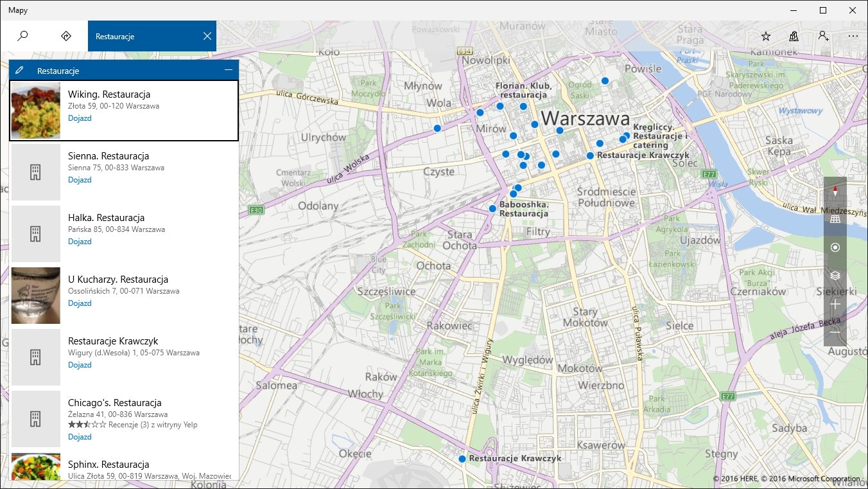Select U Kucharzy food thumbnail
This screenshot has width=868, height=489.
point(36,296)
